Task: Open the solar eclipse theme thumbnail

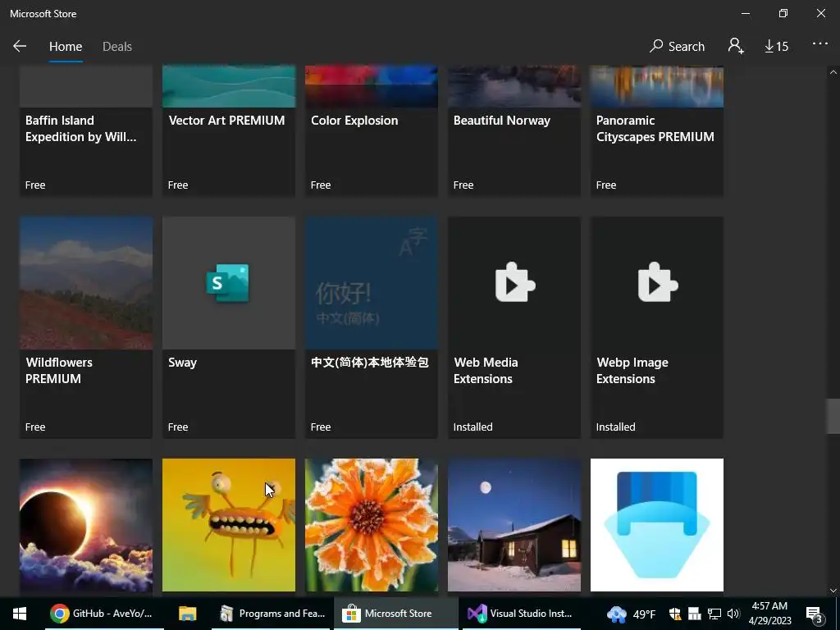Action: pos(86,525)
